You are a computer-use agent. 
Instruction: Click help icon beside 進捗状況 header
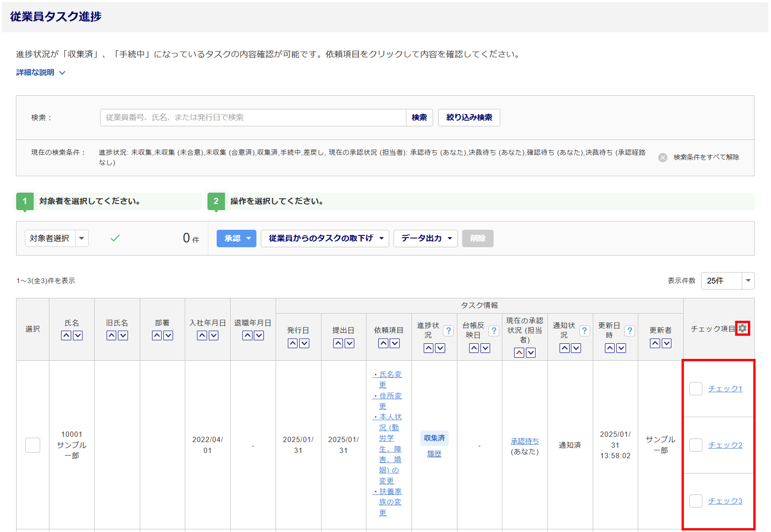coord(448,331)
